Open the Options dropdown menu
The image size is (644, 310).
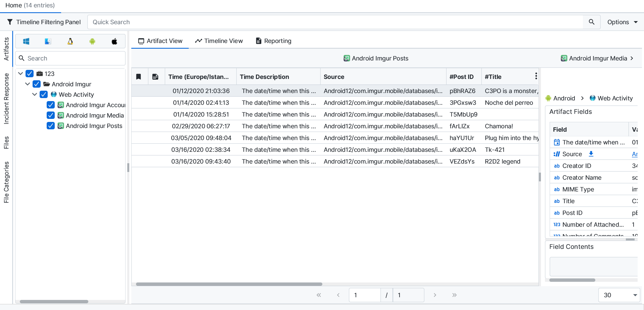[622, 22]
